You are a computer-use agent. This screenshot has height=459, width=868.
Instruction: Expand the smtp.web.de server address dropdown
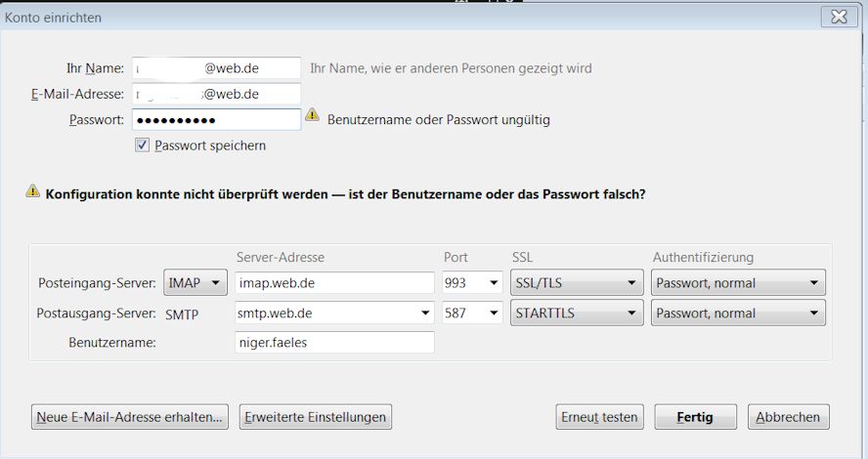425,313
